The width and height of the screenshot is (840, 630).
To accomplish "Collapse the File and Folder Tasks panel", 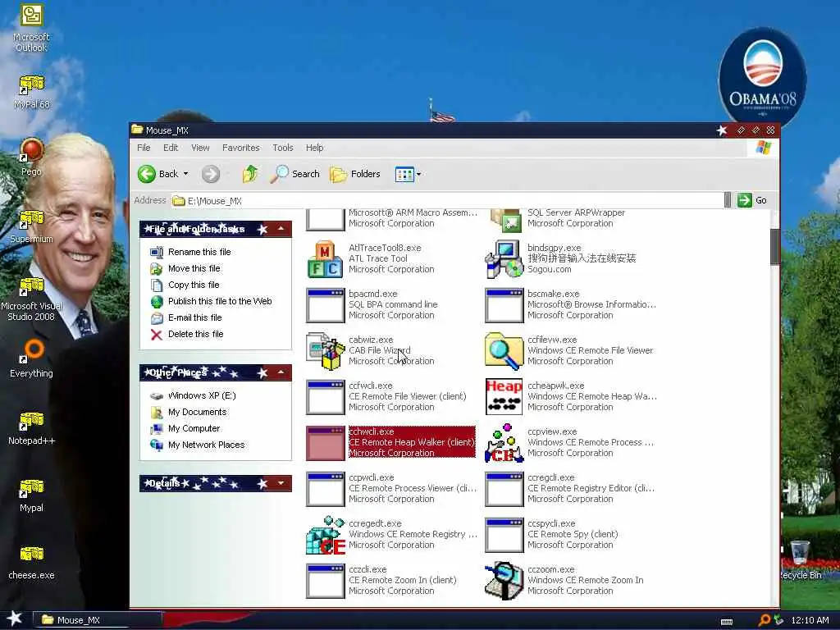I will 281,229.
